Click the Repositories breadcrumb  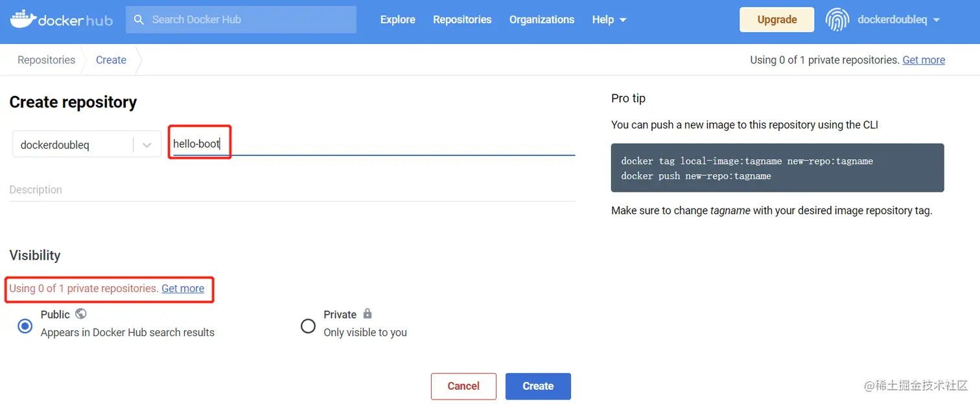coord(47,60)
